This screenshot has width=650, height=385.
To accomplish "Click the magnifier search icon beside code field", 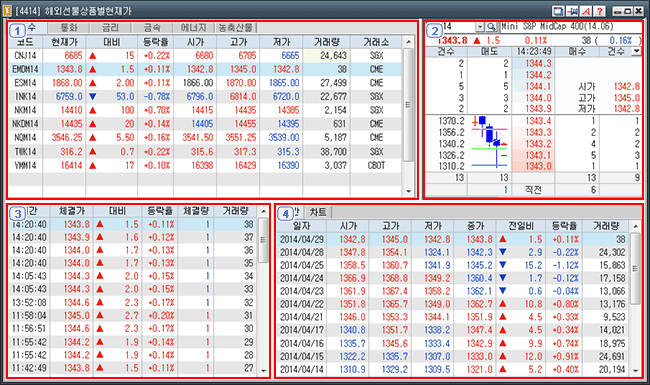I will coord(492,27).
